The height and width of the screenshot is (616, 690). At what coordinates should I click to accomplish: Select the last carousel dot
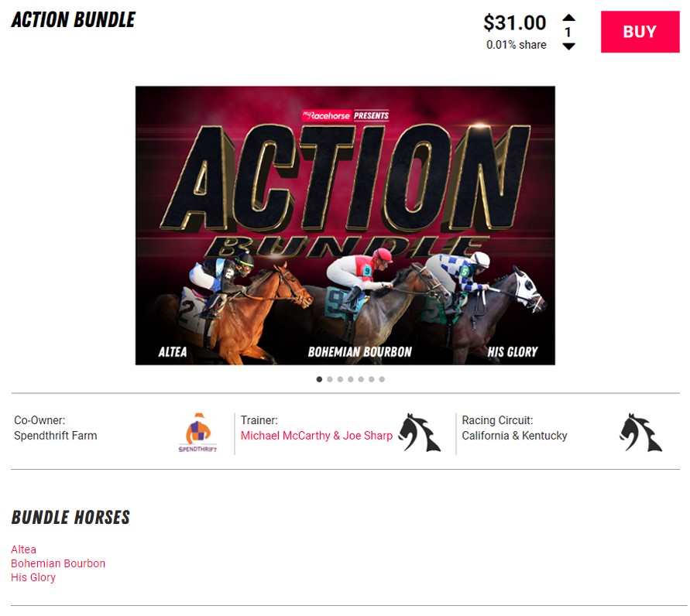(x=382, y=379)
